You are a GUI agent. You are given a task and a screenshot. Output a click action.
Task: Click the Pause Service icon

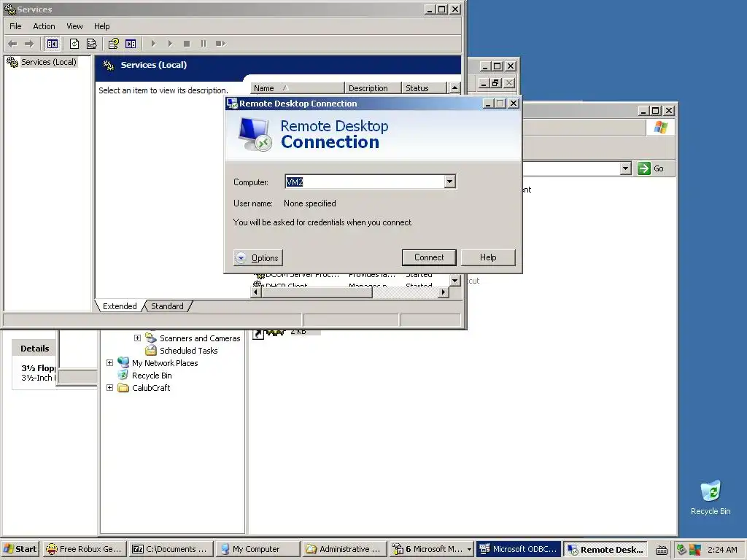click(204, 44)
